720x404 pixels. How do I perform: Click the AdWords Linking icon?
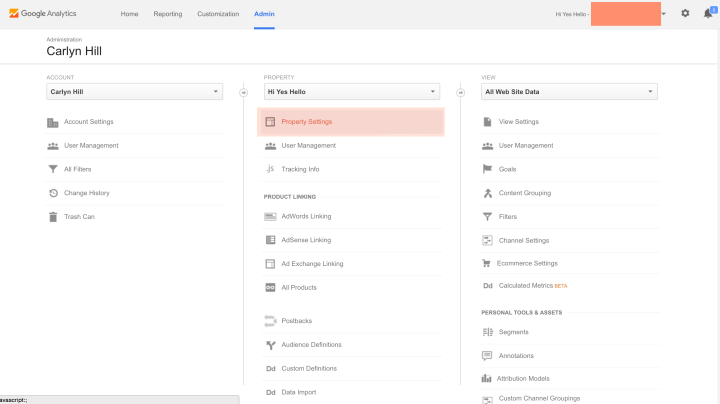click(270, 216)
